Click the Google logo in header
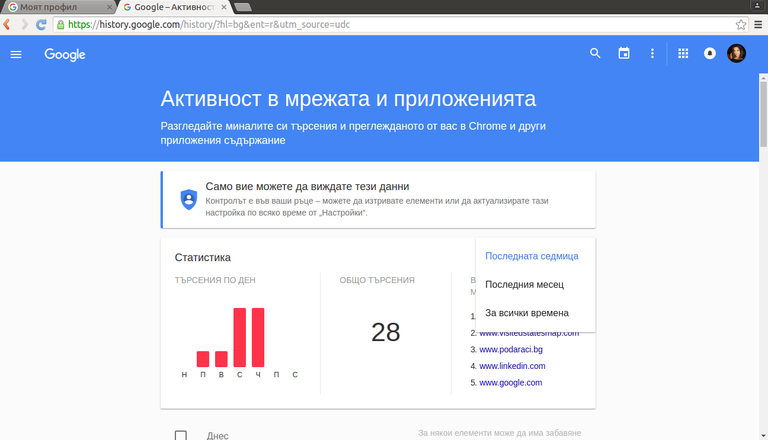This screenshot has width=768, height=440. tap(65, 54)
